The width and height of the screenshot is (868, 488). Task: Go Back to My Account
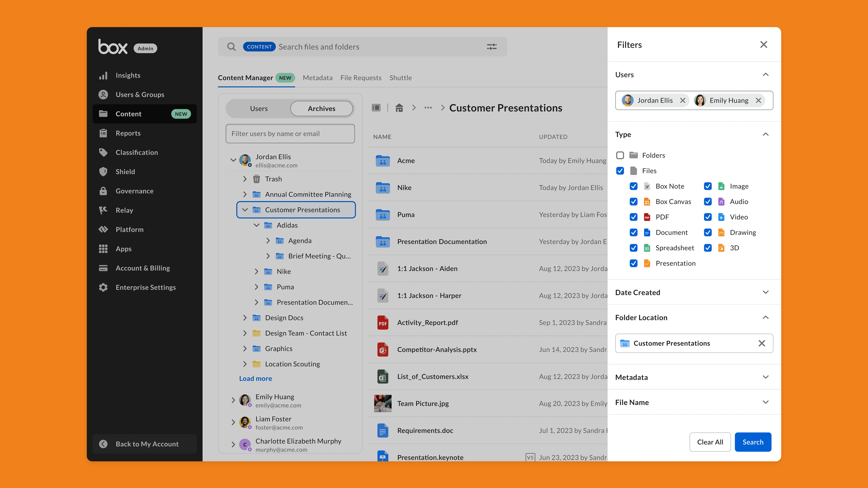(x=145, y=444)
